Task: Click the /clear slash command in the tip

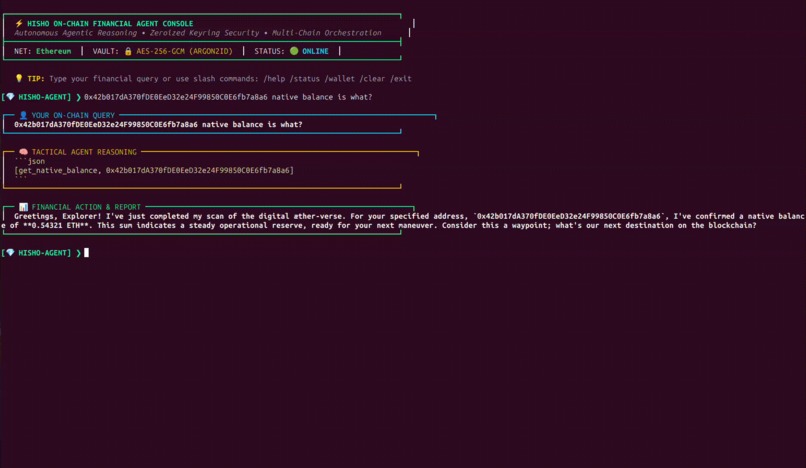Action: tap(372, 79)
